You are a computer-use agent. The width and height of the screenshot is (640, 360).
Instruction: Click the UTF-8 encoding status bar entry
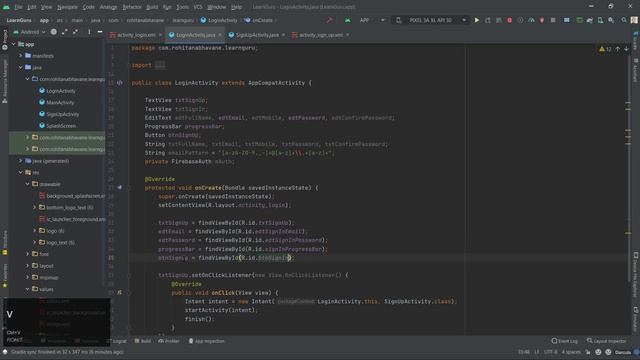coord(550,352)
